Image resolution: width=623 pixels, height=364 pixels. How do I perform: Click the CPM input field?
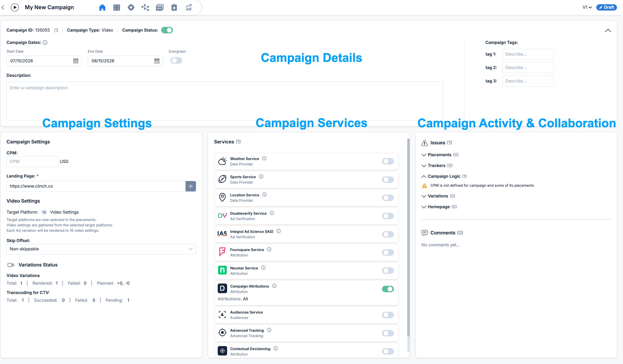tap(32, 162)
